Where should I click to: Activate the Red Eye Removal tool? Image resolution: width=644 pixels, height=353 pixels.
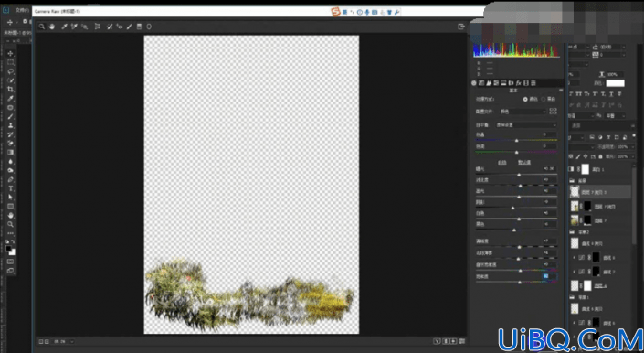click(119, 27)
